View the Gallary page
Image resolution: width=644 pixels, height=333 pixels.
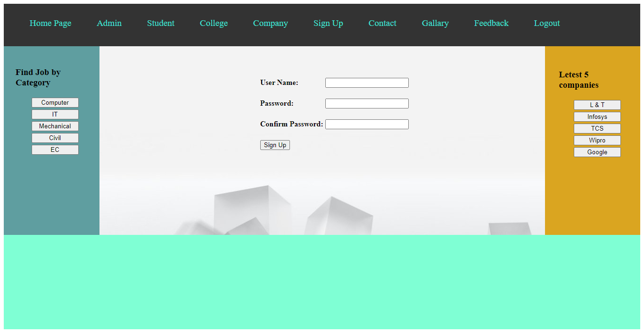tap(435, 23)
